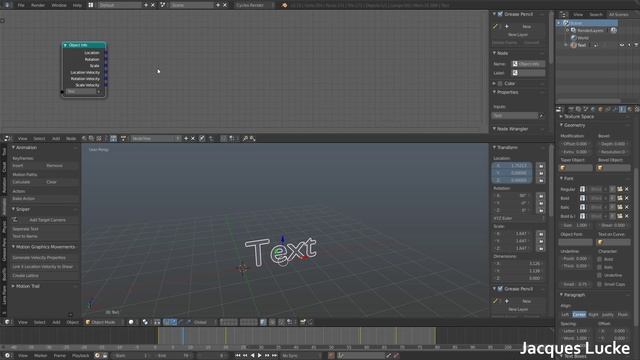Collapse the Object Info node with its triangle
Screen dimensions: 640x360
pos(65,45)
